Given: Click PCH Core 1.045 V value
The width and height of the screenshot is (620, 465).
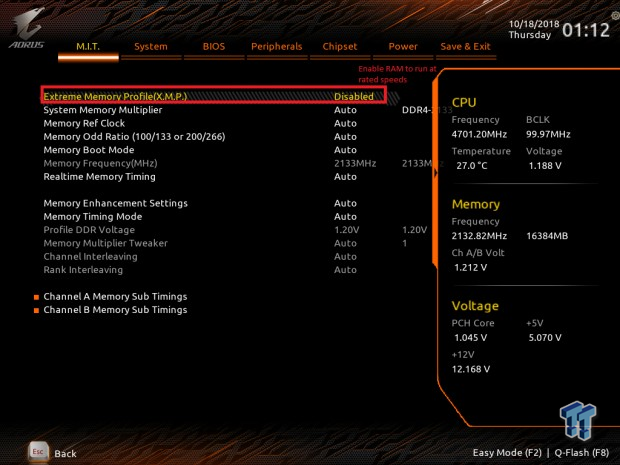Looking at the screenshot, I should (471, 338).
